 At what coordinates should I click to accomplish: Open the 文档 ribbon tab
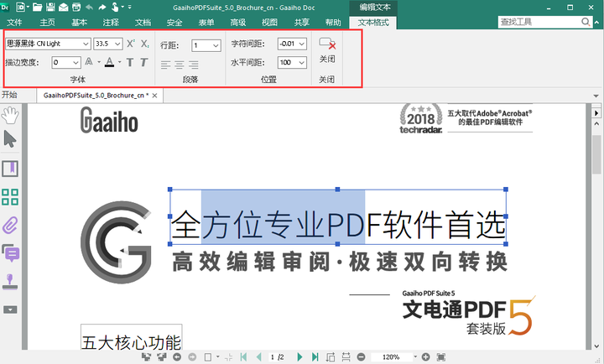pos(143,23)
